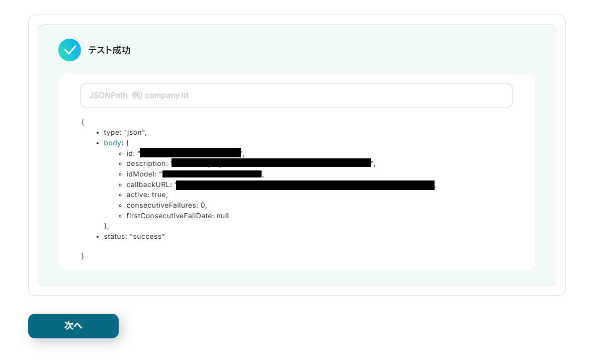Select the callbackURL field row
This screenshot has height=364, width=595.
281,185
